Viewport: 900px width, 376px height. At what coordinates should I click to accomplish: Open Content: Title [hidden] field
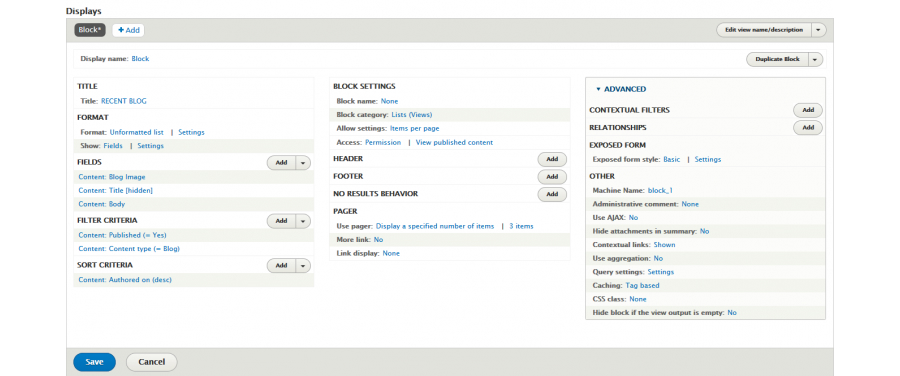point(115,190)
